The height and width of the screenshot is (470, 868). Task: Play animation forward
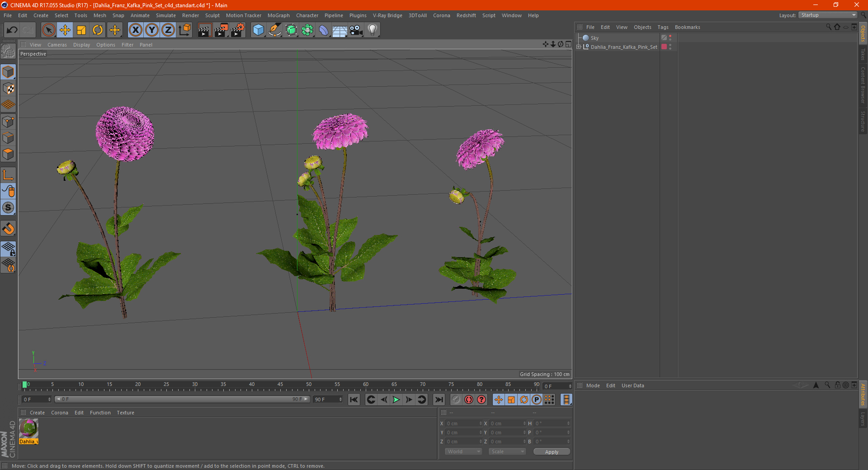[396, 399]
